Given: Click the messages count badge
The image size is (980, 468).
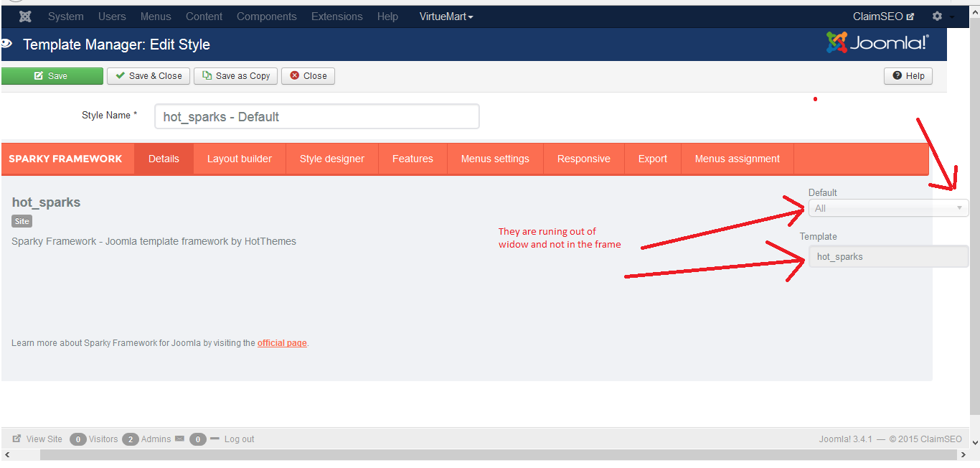Looking at the screenshot, I should [198, 439].
